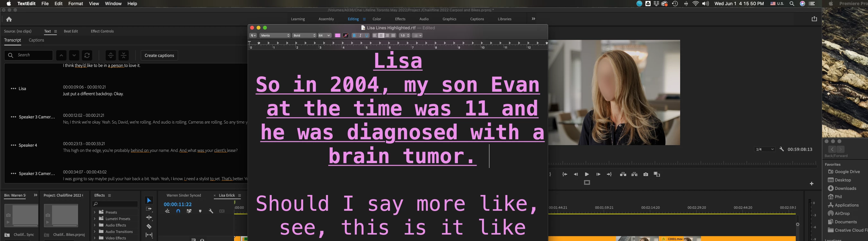
Task: Step back one frame in Program monitor
Action: (x=576, y=174)
